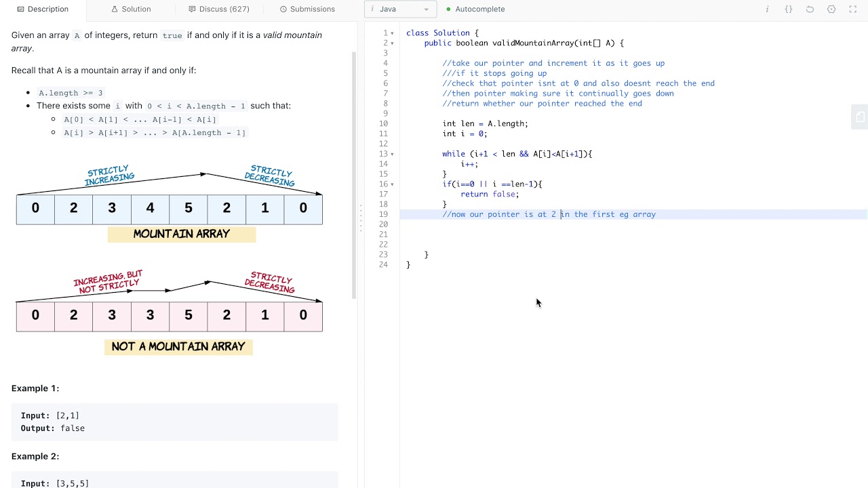The image size is (868, 488).
Task: Click the comment 'take our pointer and increment it'
Action: coord(553,64)
